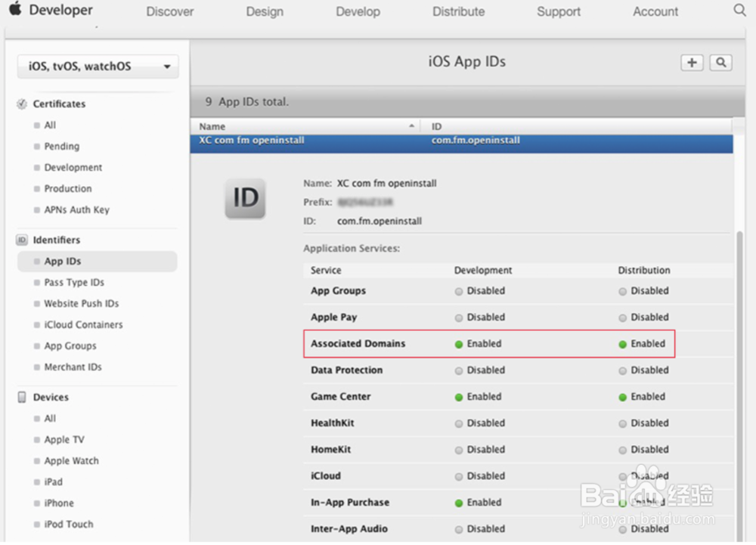The width and height of the screenshot is (756, 545).
Task: Click the iCloud service row label
Action: [325, 476]
